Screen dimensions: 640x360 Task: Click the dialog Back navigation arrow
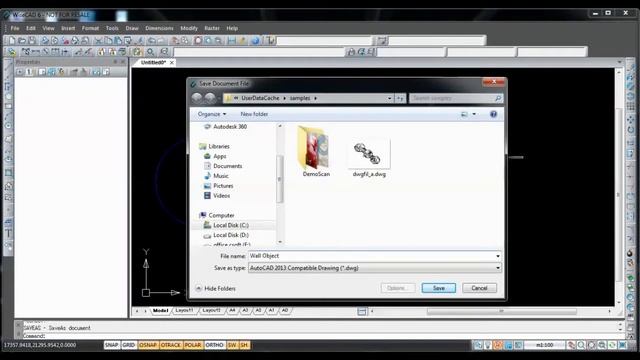(x=197, y=98)
